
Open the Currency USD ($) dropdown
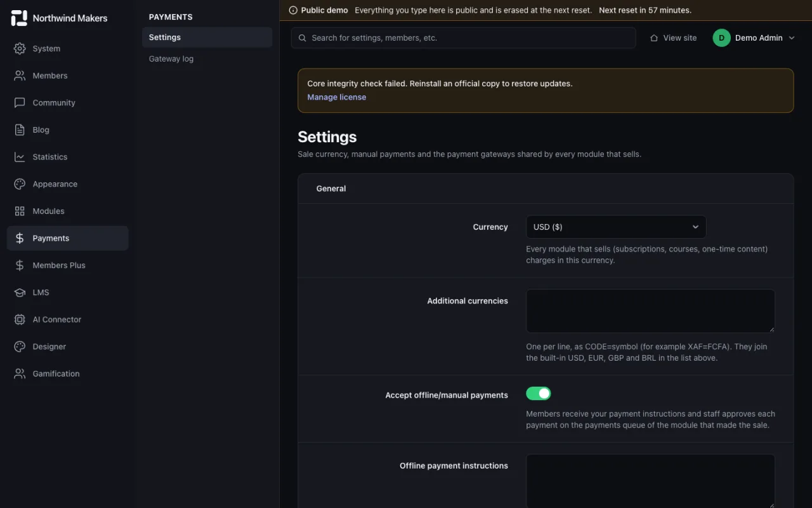[616, 227]
